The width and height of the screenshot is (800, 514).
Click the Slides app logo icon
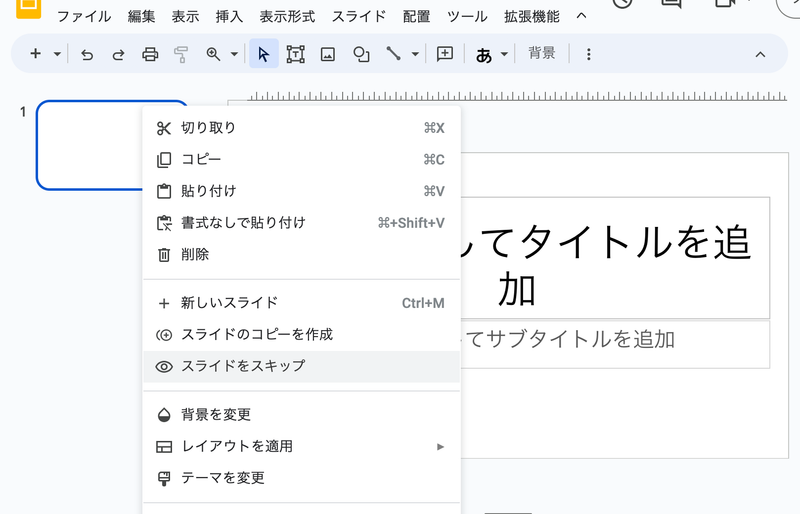29,7
